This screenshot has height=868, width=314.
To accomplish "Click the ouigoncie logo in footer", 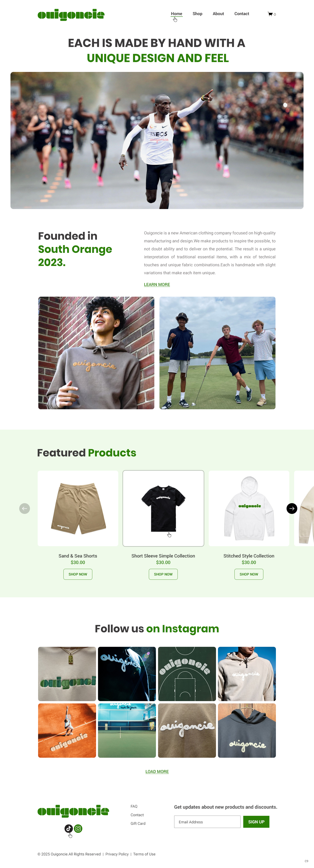I will (73, 811).
